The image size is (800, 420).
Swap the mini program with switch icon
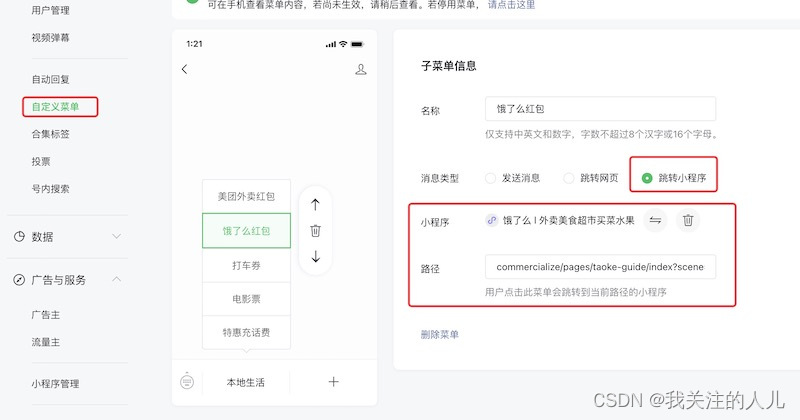[655, 220]
